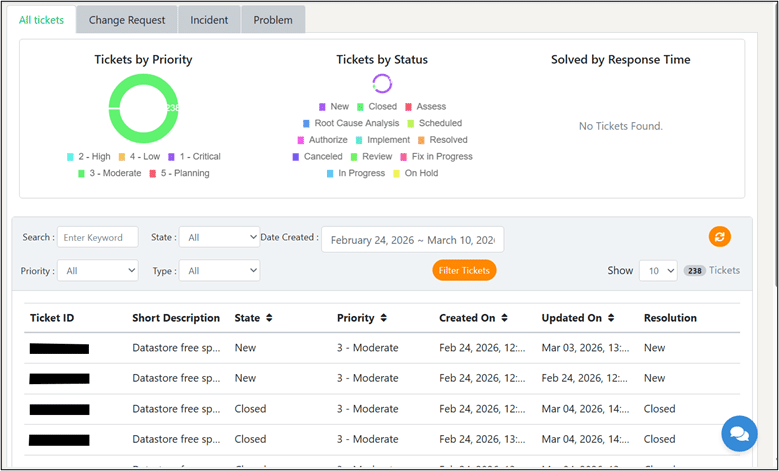Image resolution: width=779 pixels, height=471 pixels.
Task: Sort by Updated On column arrows
Action: [611, 318]
